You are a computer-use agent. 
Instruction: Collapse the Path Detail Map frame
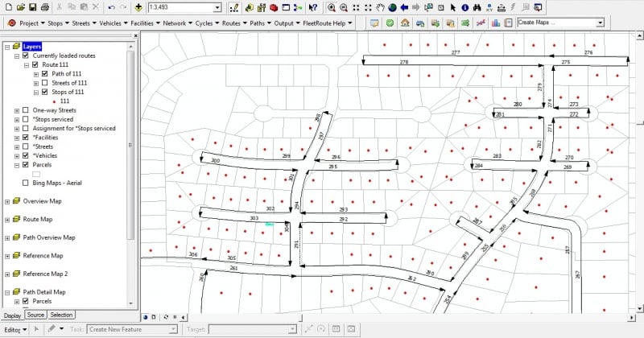(x=7, y=292)
